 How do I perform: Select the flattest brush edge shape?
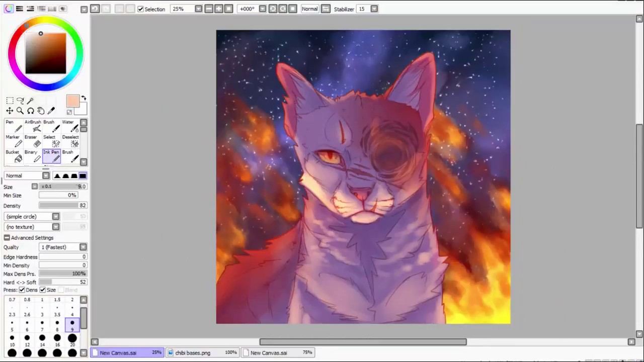click(x=83, y=176)
